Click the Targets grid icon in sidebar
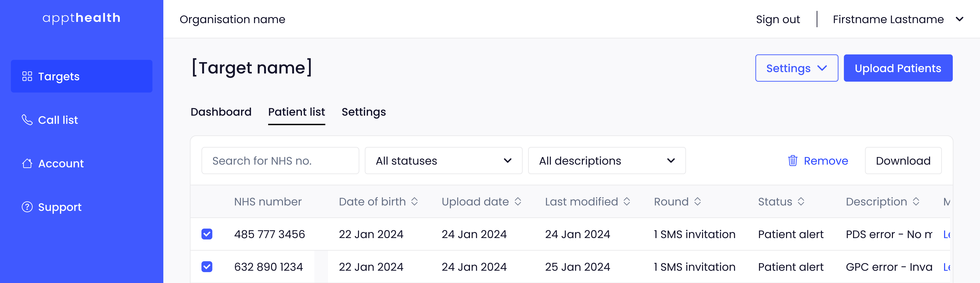The image size is (980, 283). pos(27,76)
